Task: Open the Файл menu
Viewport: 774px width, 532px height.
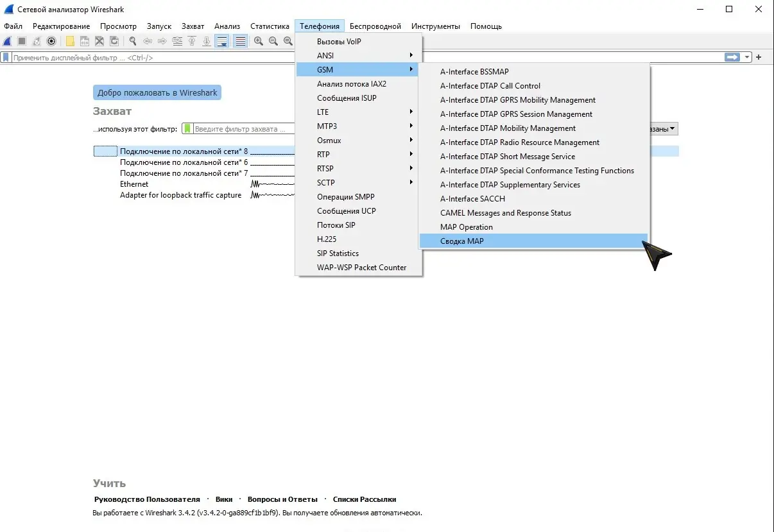Action: tap(13, 26)
